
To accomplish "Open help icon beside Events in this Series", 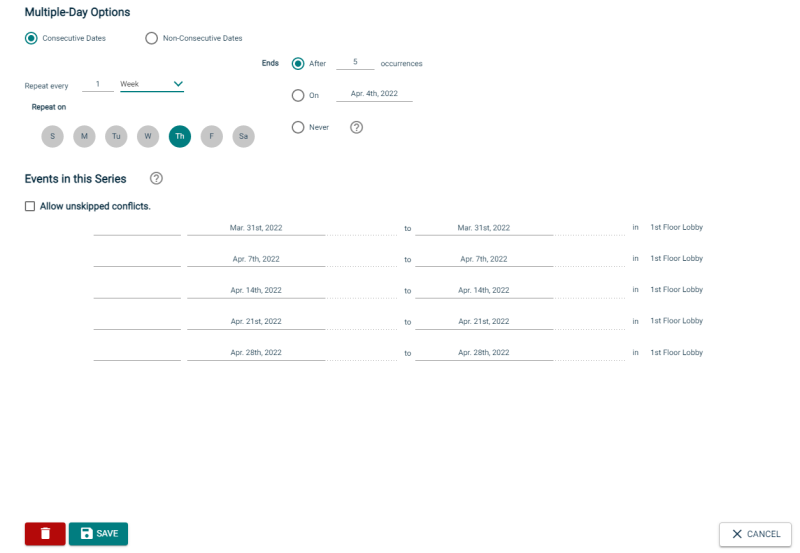I will (156, 179).
